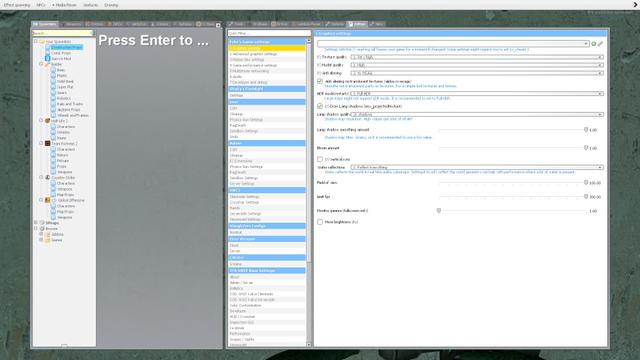The height and width of the screenshot is (360, 640).
Task: Click the Browse globe icon in tree
Action: tap(42, 229)
